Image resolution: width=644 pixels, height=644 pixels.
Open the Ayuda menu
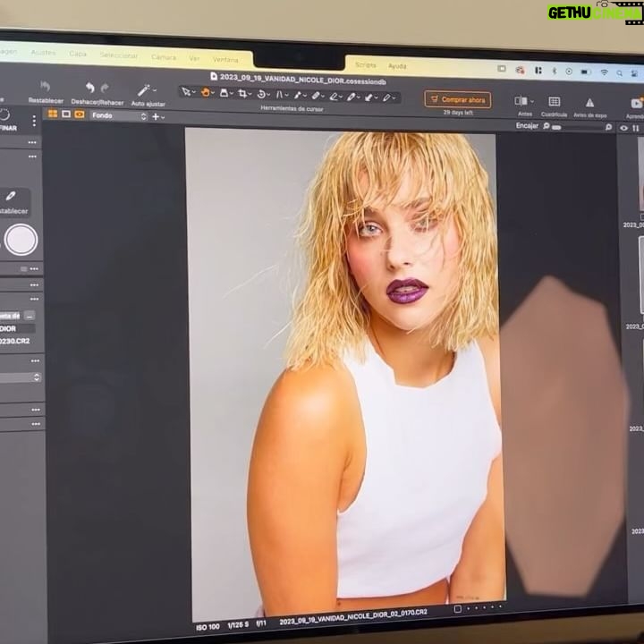(x=397, y=65)
